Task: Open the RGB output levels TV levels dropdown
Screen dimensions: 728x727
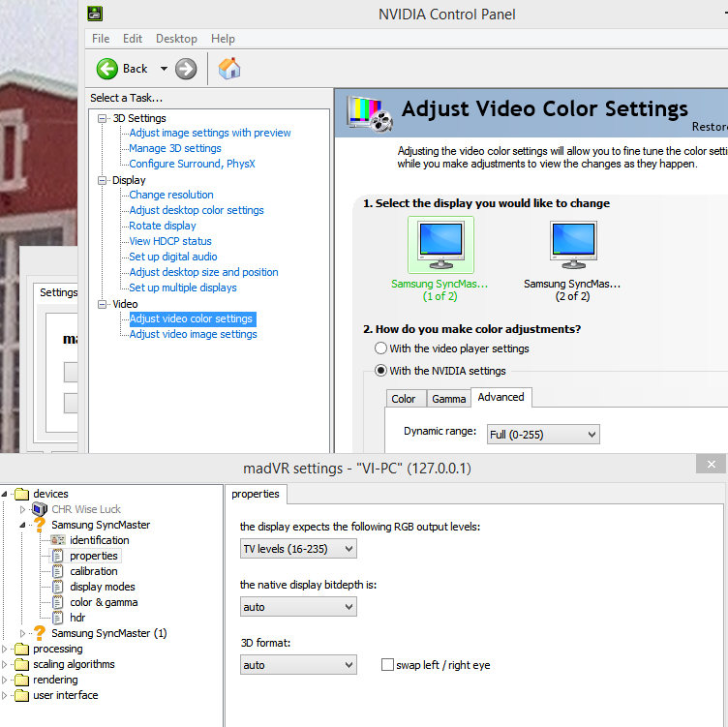Action: (298, 549)
